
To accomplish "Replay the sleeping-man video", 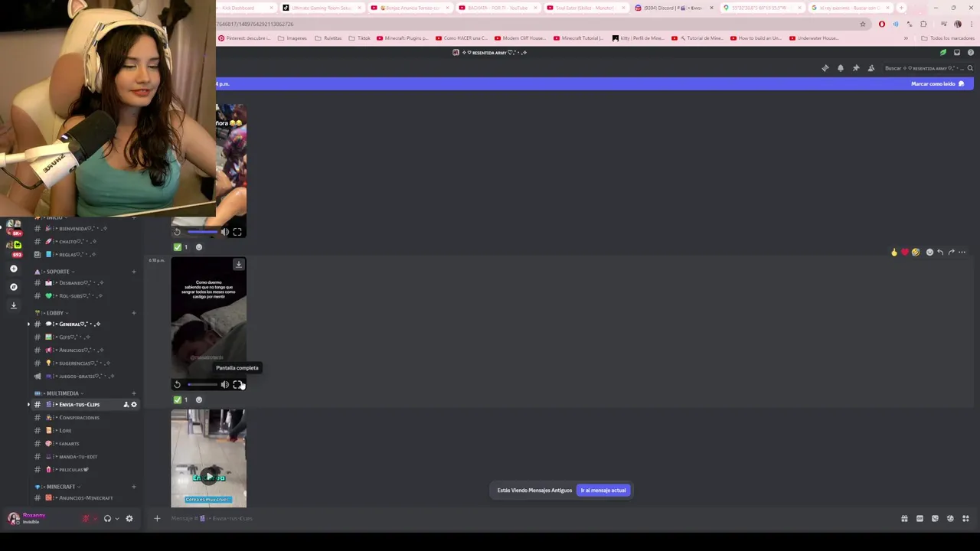I will pos(177,385).
